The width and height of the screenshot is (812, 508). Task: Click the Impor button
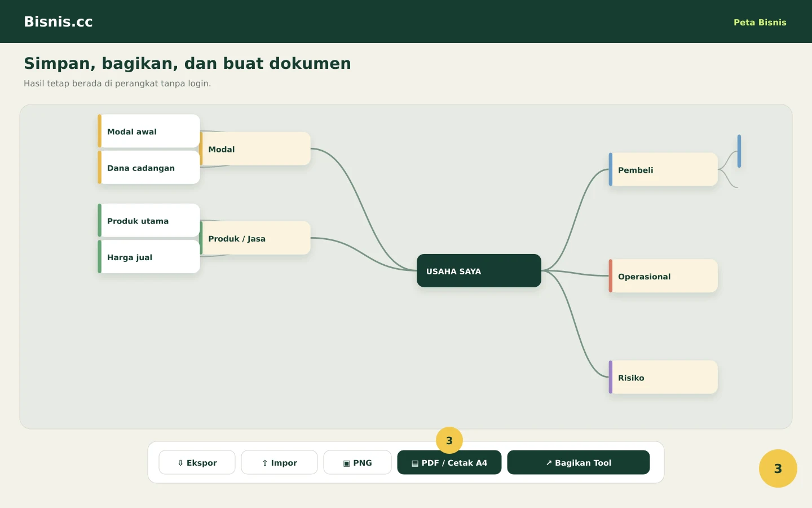[279, 462]
